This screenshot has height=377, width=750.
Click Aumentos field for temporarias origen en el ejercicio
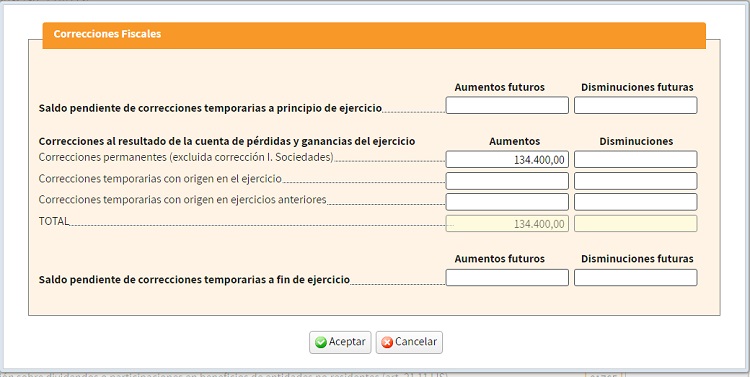coord(507,181)
